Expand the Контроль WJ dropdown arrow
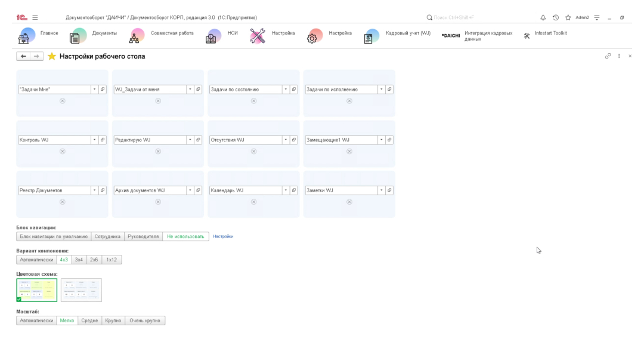This screenshot has height=342, width=644. pos(94,140)
